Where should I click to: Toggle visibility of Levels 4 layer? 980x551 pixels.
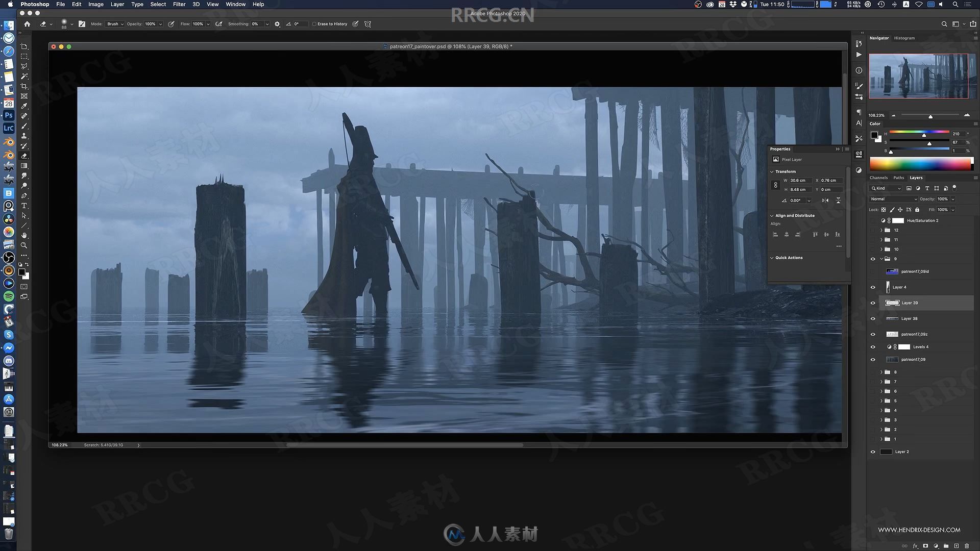873,347
